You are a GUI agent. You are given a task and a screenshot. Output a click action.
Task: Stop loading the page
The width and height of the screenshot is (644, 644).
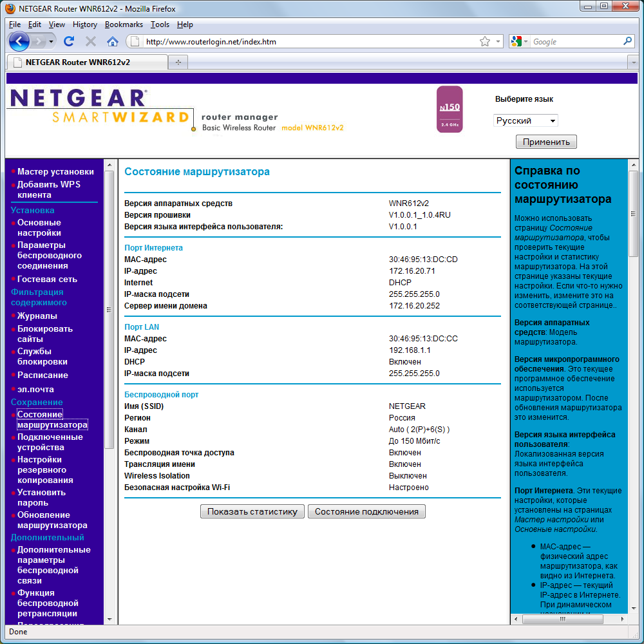[91, 41]
